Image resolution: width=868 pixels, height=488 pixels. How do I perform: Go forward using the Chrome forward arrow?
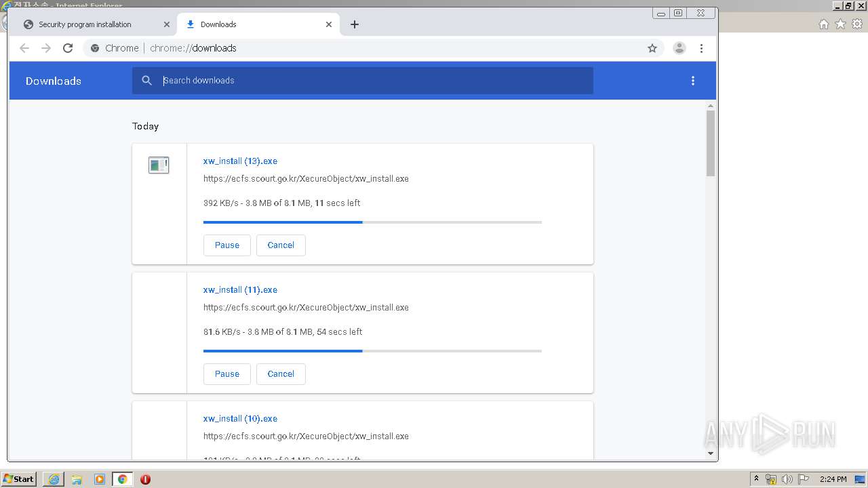pyautogui.click(x=46, y=48)
